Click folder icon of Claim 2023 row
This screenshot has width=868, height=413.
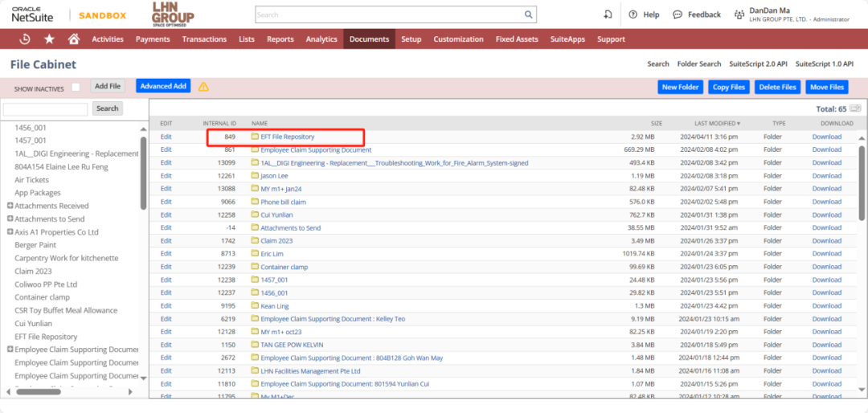click(256, 240)
